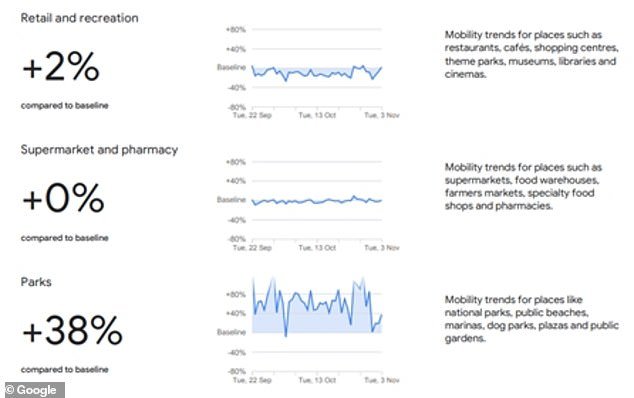Click the +2% compared to baseline figure
634x398 pixels.
pos(61,67)
